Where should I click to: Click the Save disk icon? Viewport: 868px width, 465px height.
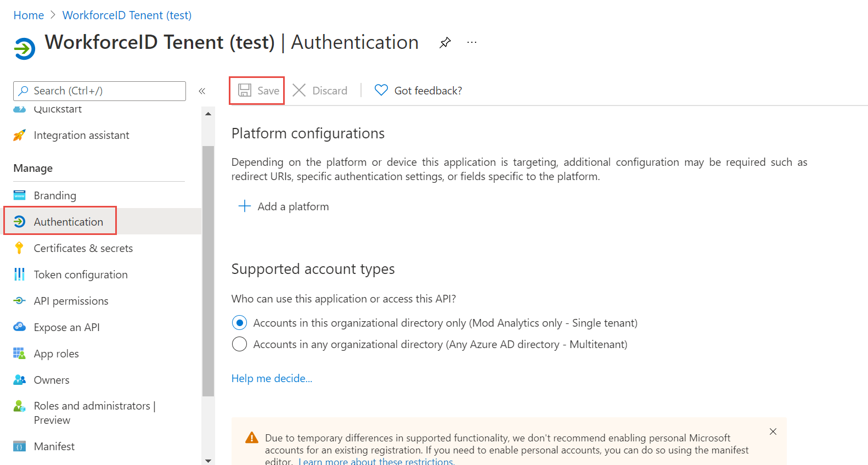tap(245, 90)
